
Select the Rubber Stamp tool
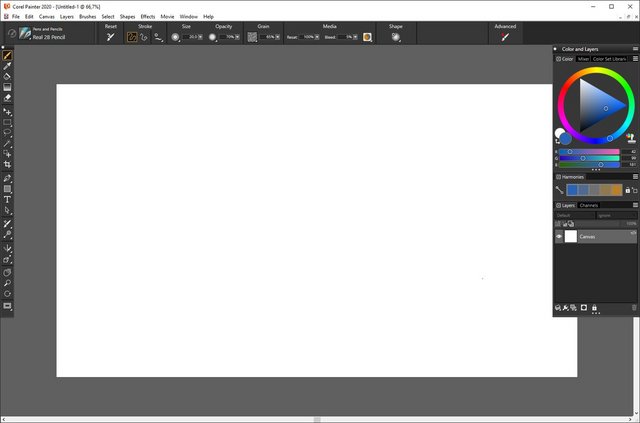(7, 234)
